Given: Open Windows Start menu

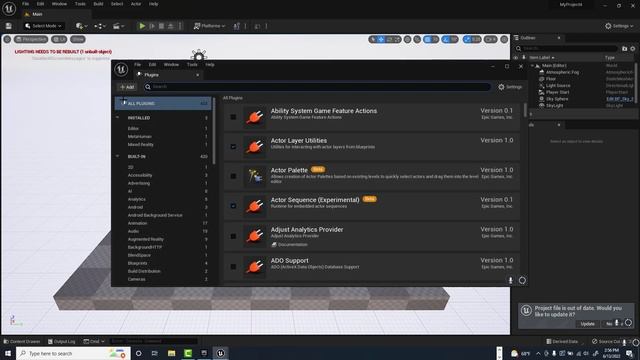Looking at the screenshot, I should [8, 353].
